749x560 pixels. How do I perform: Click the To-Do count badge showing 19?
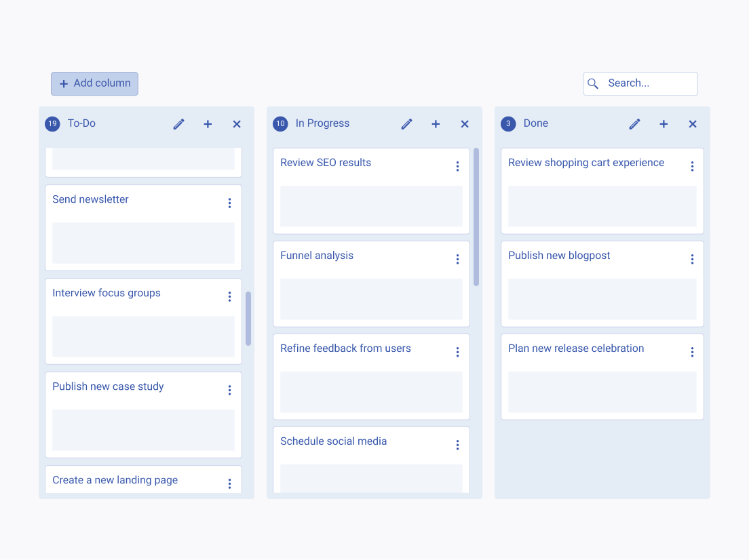pyautogui.click(x=52, y=123)
